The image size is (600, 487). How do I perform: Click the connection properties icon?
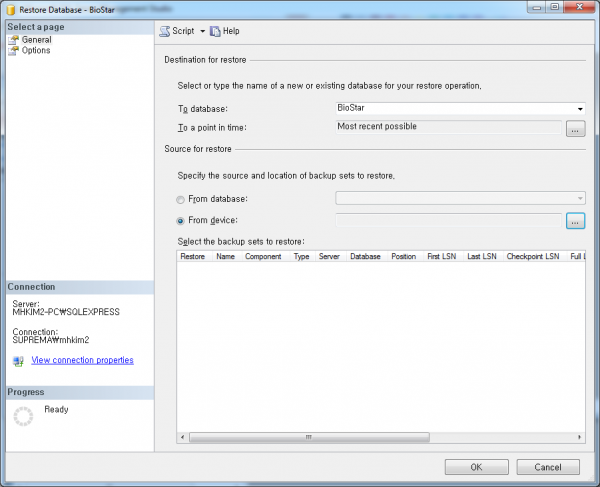point(18,361)
